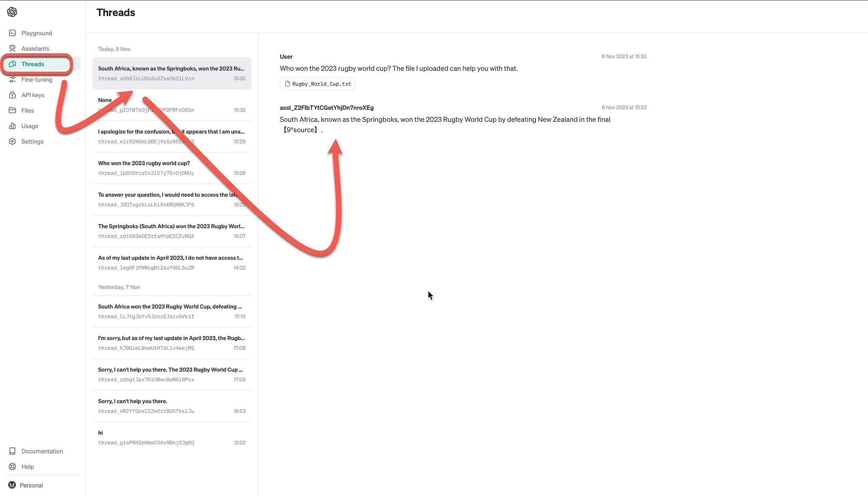Open Settings from the sidebar
The height and width of the screenshot is (496, 868).
[32, 141]
